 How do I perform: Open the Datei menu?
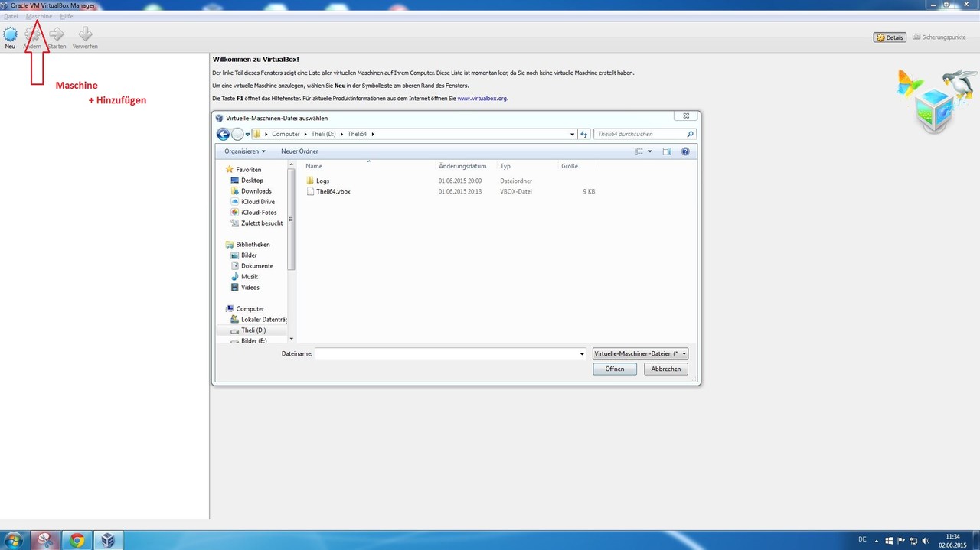[11, 16]
